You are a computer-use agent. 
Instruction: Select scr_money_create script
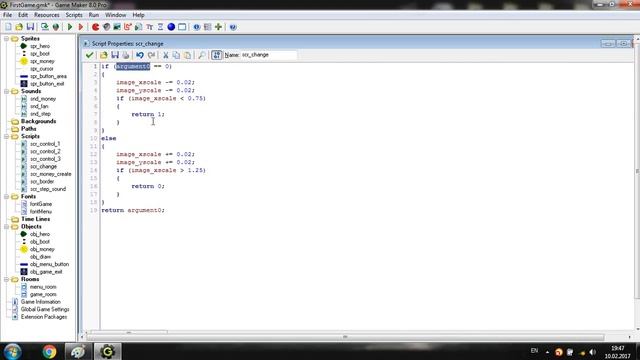[51, 174]
